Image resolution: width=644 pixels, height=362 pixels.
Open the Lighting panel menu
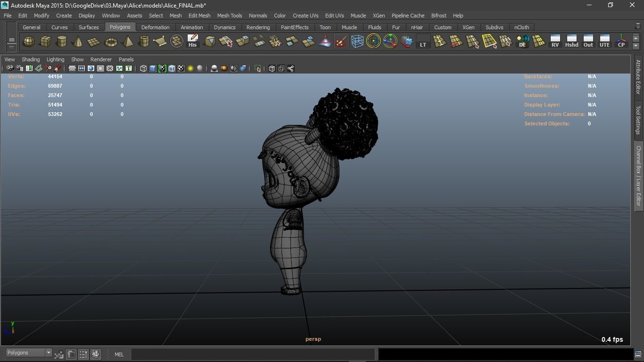click(x=55, y=59)
